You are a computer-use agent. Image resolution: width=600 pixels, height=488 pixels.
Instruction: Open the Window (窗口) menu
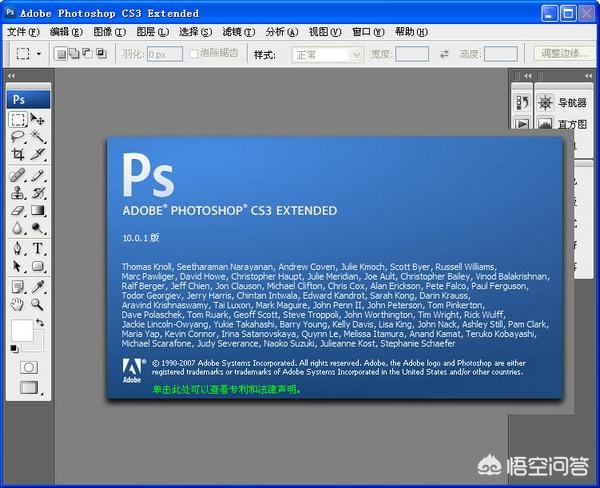pos(368,32)
